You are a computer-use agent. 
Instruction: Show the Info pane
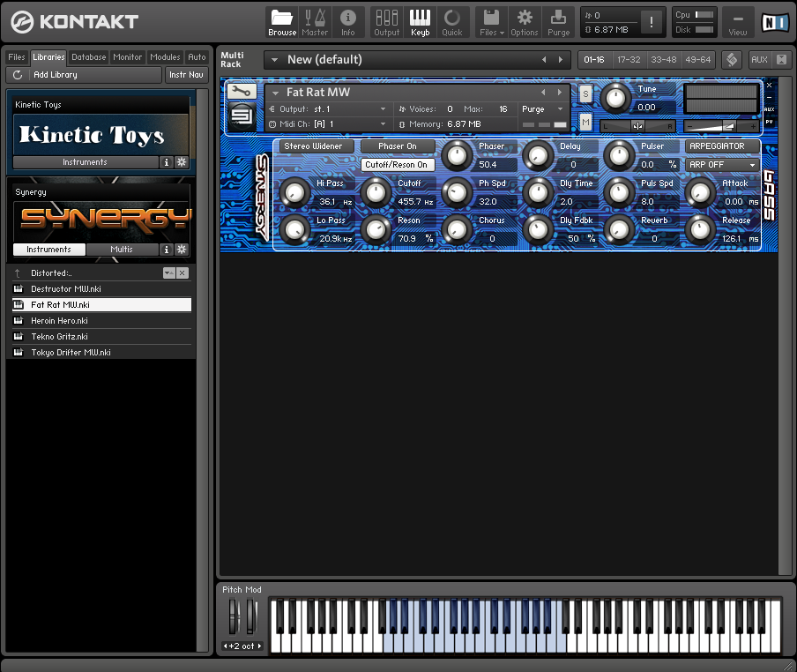pos(347,22)
